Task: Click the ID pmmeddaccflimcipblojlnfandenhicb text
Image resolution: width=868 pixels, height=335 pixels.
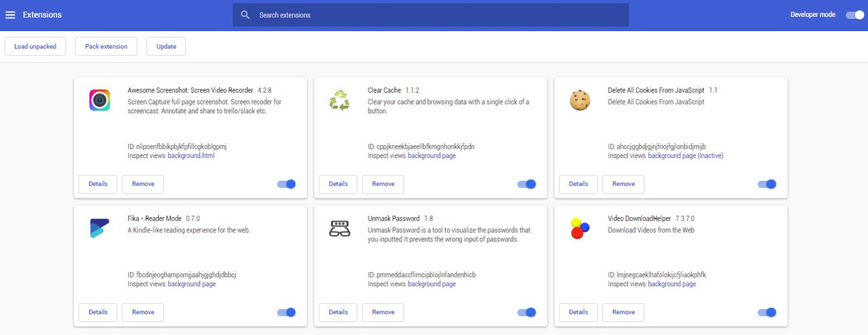Action: (x=422, y=275)
